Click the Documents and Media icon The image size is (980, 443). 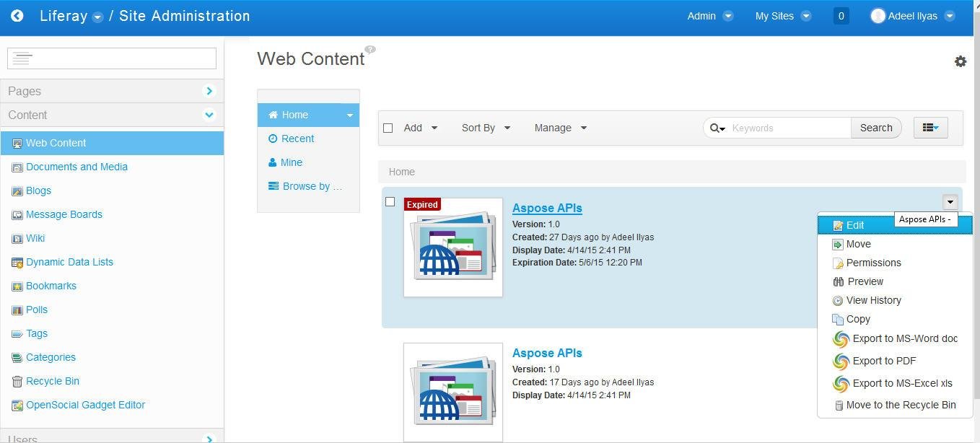[17, 167]
